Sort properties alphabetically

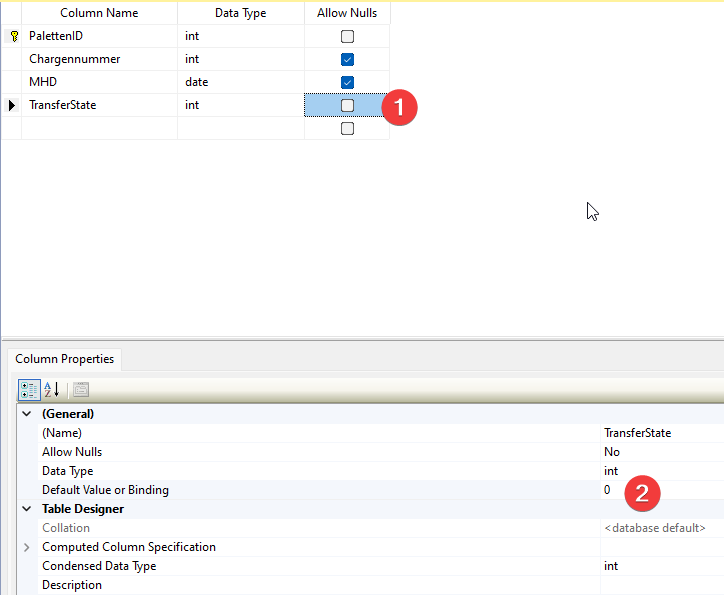pos(52,389)
